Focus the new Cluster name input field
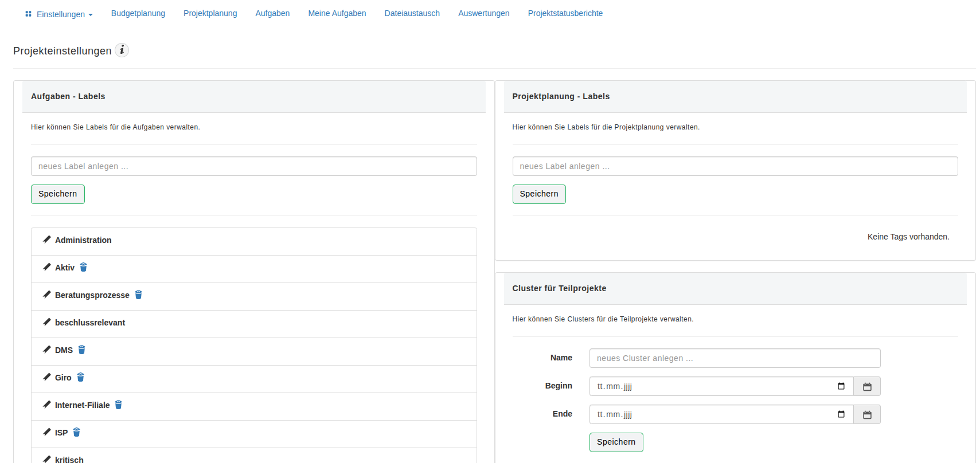 (735, 358)
